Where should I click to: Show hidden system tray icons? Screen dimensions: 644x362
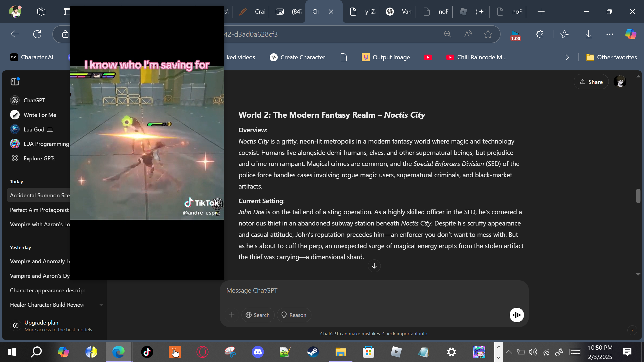(509, 352)
